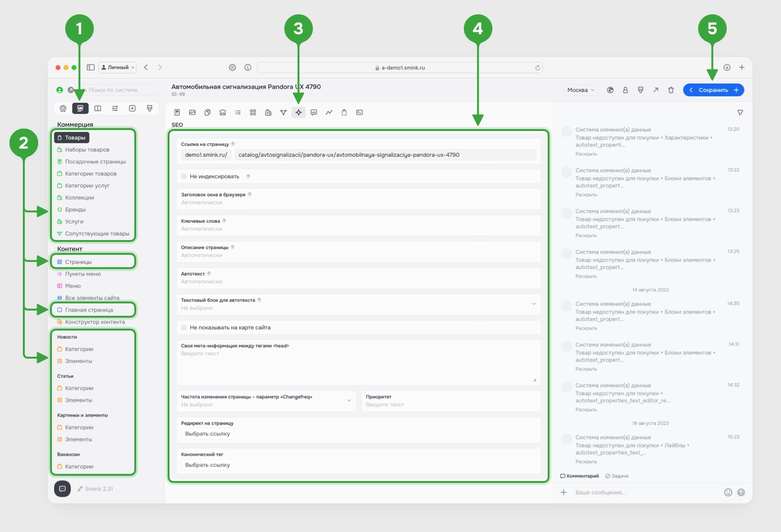Click the open-in-new-window arrow icon
Viewport: 781px width, 532px height.
coord(656,90)
